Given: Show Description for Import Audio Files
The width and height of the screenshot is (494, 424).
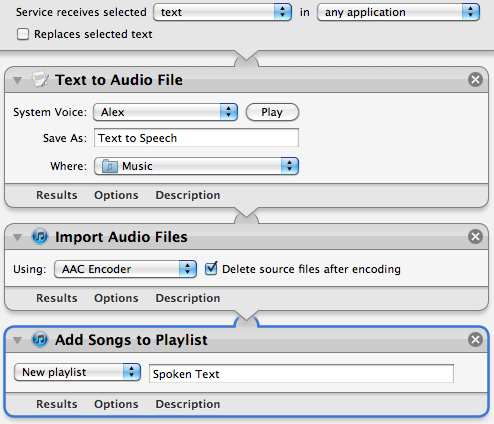Looking at the screenshot, I should (188, 298).
